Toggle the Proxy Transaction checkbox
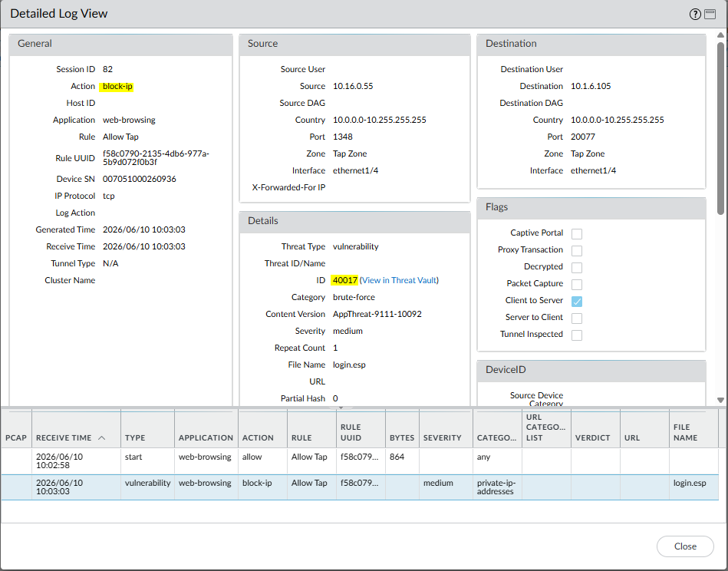This screenshot has width=728, height=571. coord(577,251)
